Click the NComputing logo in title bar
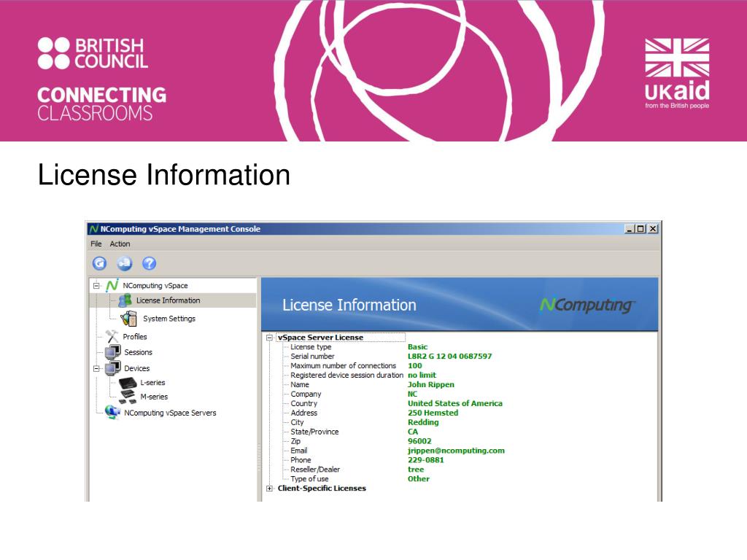The width and height of the screenshot is (747, 560). coord(94,229)
